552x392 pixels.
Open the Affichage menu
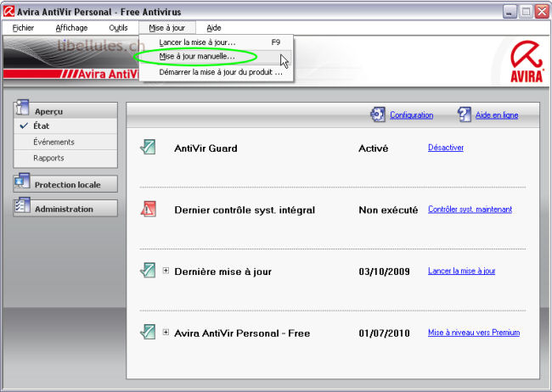tap(71, 28)
